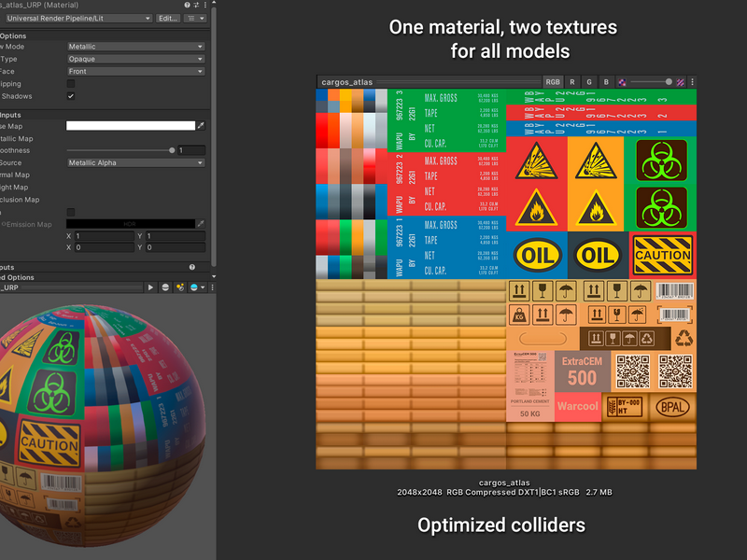Edit the offset X value field
The image size is (747, 560).
point(105,247)
